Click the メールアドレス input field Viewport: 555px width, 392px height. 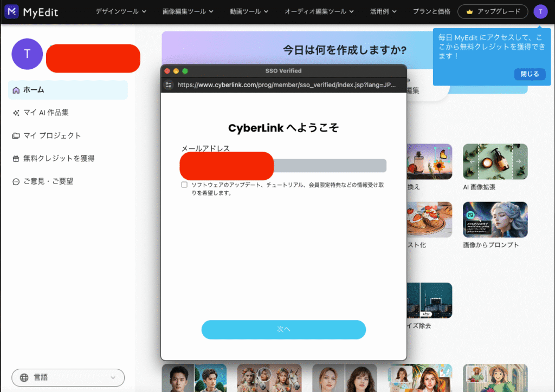pyautogui.click(x=283, y=166)
